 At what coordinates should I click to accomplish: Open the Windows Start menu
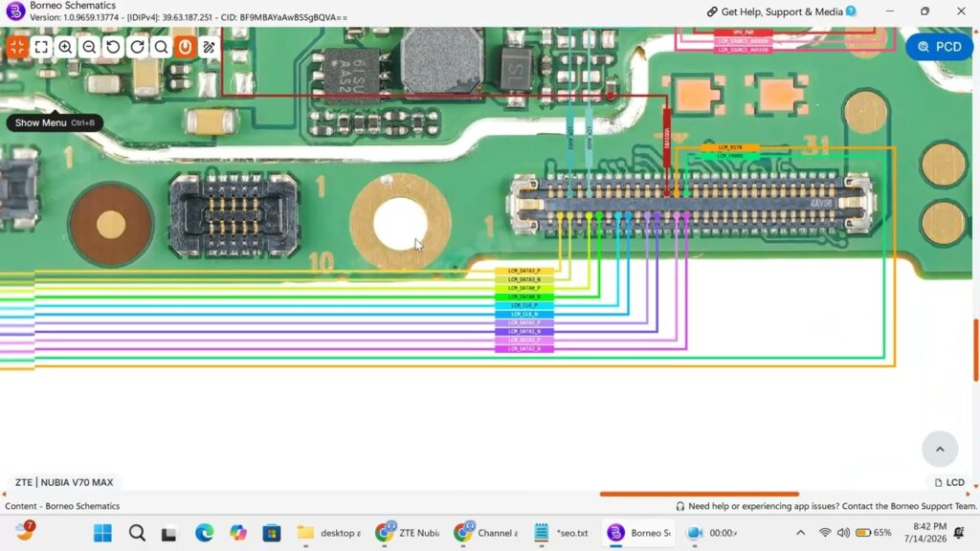102,533
